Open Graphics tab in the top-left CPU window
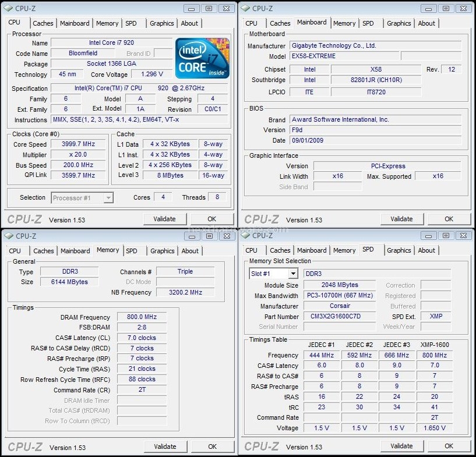This screenshot has height=457, width=476. pyautogui.click(x=162, y=23)
